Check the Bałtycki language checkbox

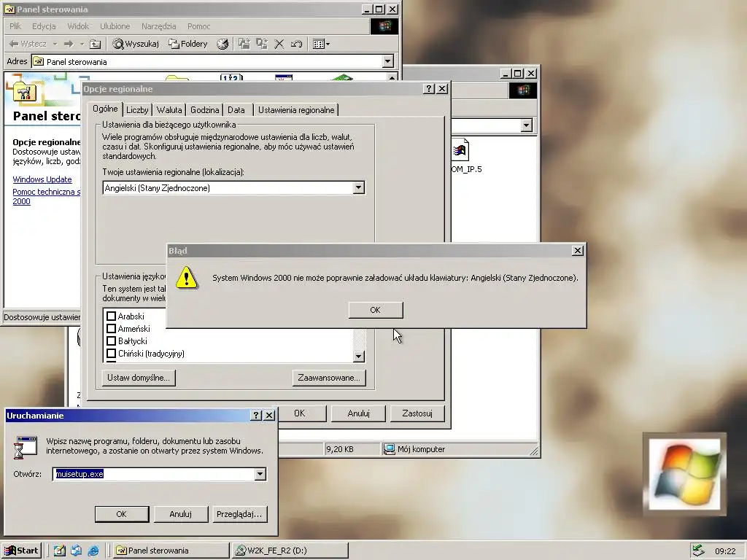click(x=111, y=341)
